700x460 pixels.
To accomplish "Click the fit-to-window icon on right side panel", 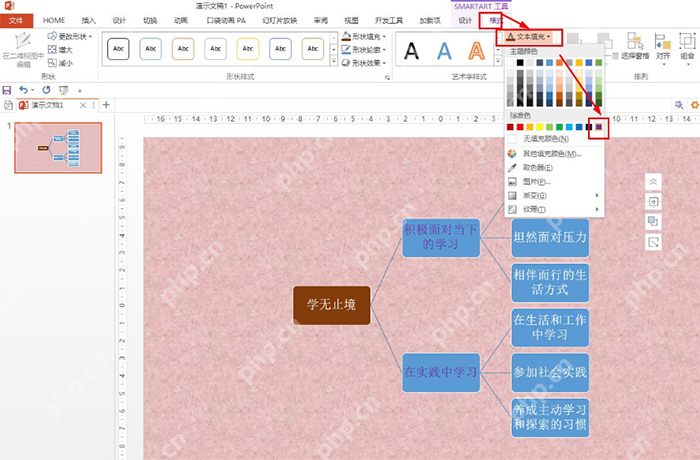I will (x=653, y=202).
